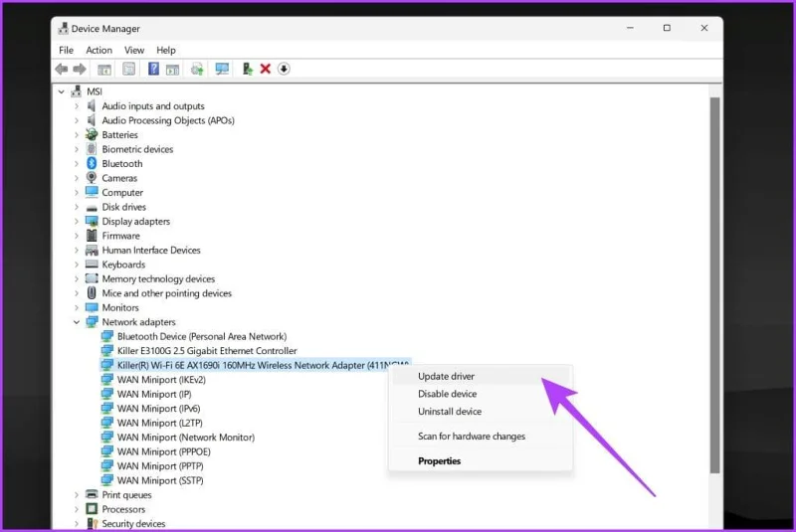
Task: Click the Network adapters category icon
Action: click(92, 321)
